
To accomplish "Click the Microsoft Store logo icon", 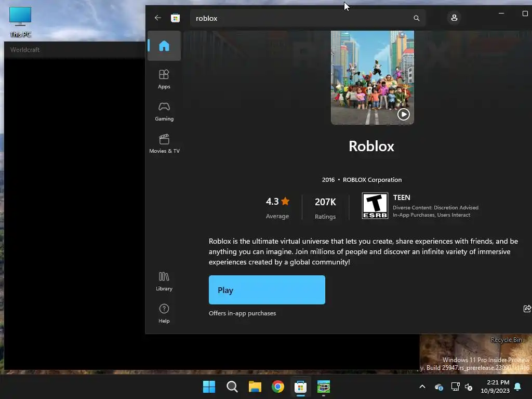I will pos(176,18).
